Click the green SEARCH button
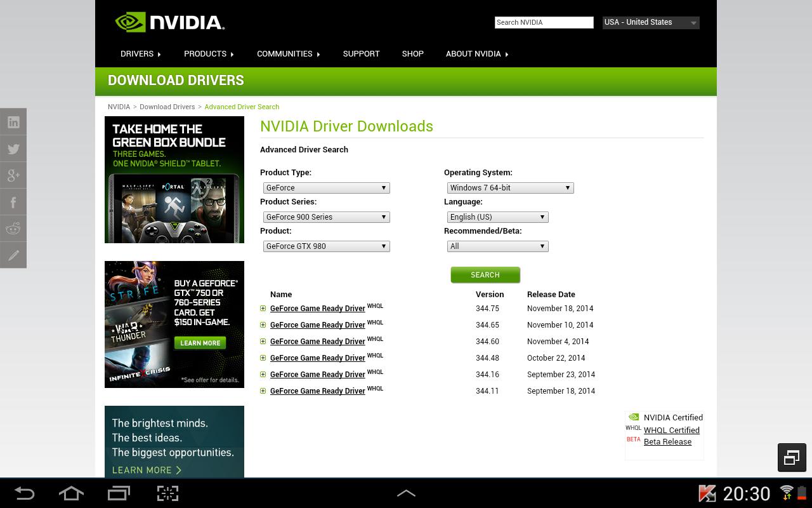Screen dimensions: 812x508 pyautogui.click(x=485, y=275)
